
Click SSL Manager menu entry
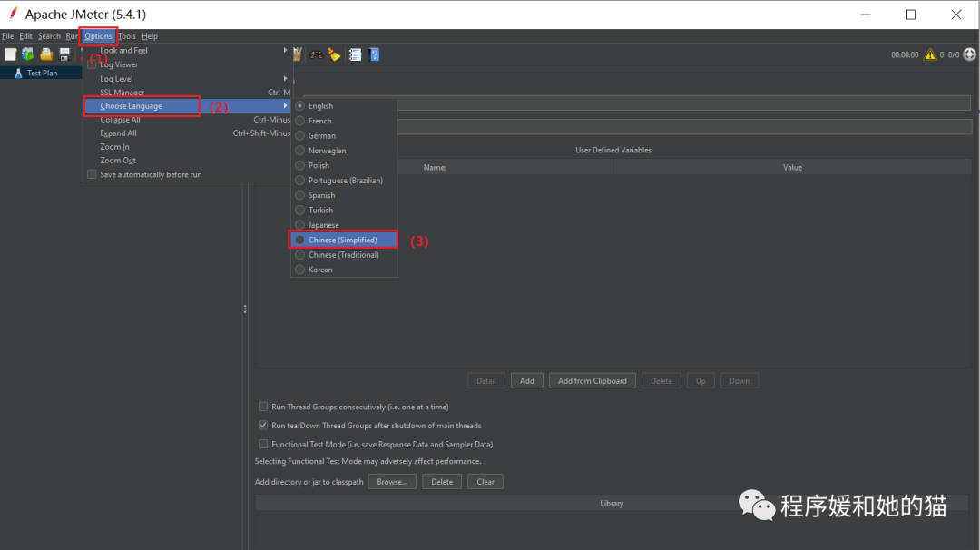188,93
